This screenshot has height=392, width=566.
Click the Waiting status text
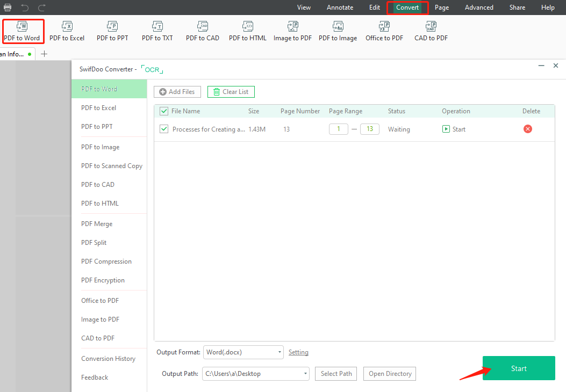(399, 129)
